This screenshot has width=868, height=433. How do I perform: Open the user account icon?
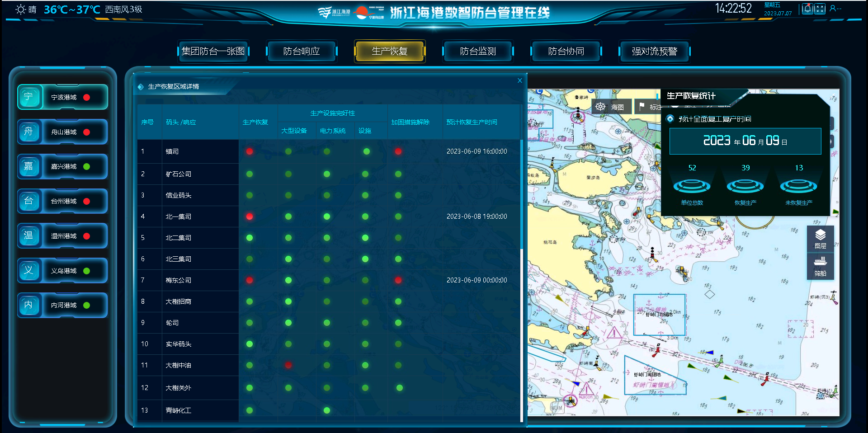[833, 8]
